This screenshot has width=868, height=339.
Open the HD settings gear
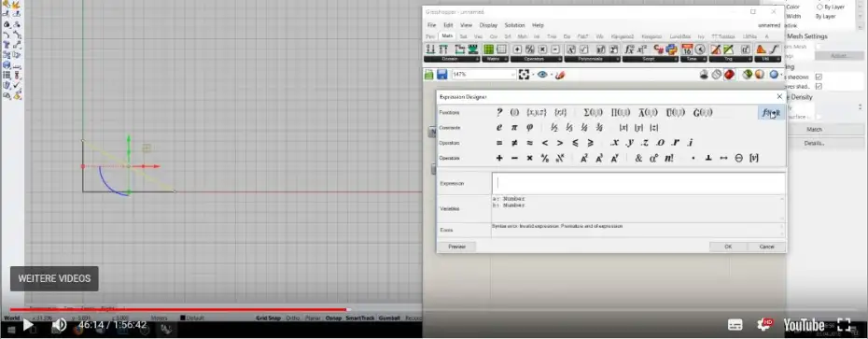coord(765,325)
